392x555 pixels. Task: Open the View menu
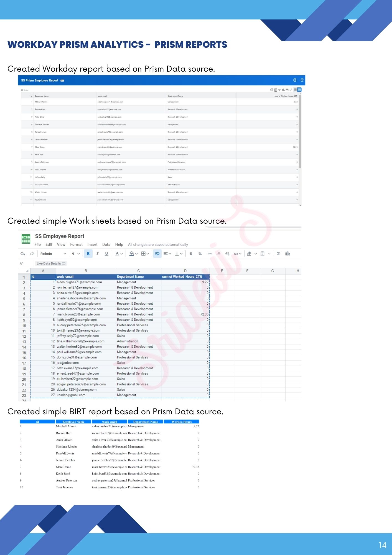(61, 244)
